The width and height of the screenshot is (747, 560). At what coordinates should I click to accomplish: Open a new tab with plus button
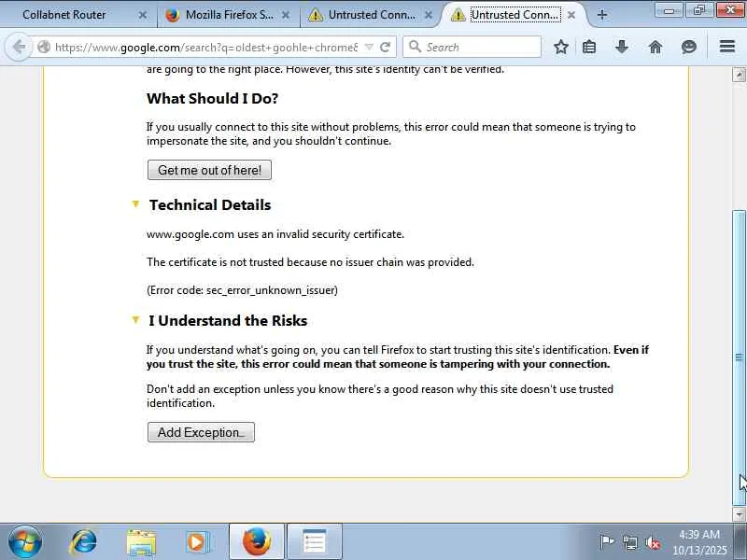[601, 15]
